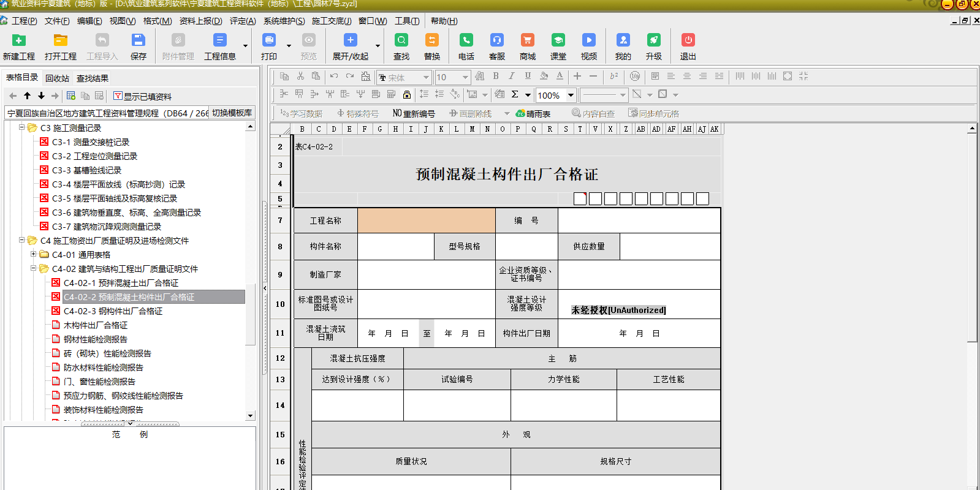Image resolution: width=980 pixels, height=490 pixels.
Task: Expand the C4-01 通用表格 folder
Action: point(34,254)
